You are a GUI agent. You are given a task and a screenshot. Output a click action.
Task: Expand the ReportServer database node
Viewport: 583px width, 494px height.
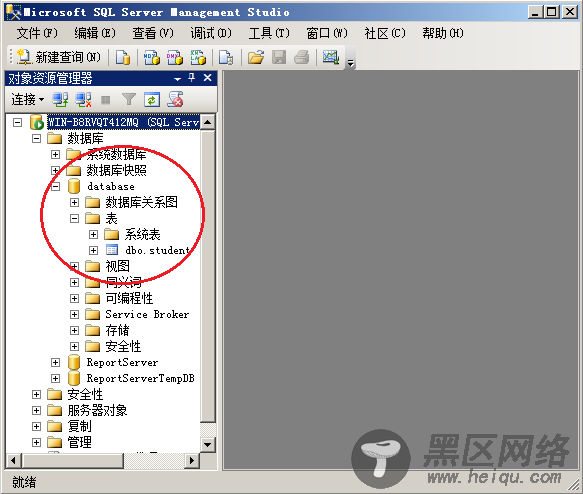click(x=55, y=362)
